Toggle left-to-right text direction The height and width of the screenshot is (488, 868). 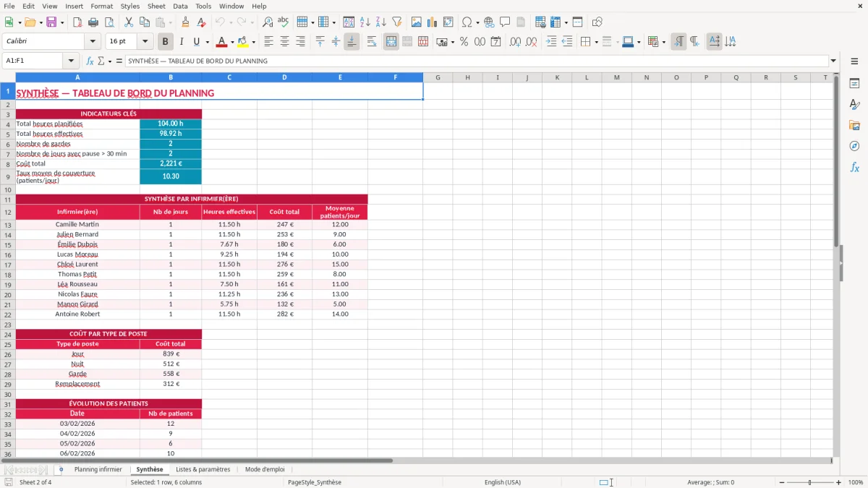point(678,42)
